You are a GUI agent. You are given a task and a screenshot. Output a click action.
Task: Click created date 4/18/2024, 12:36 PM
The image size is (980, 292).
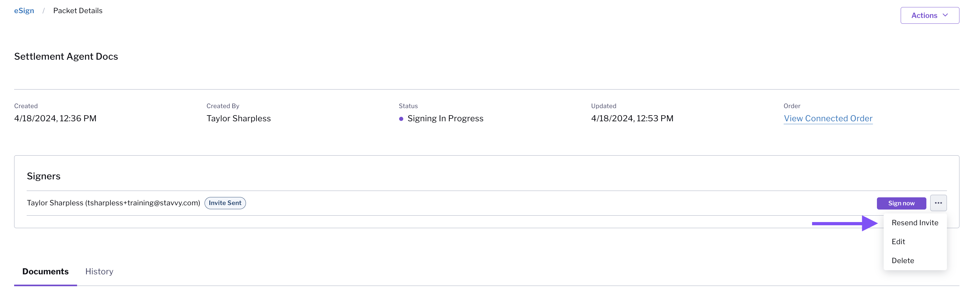[55, 118]
